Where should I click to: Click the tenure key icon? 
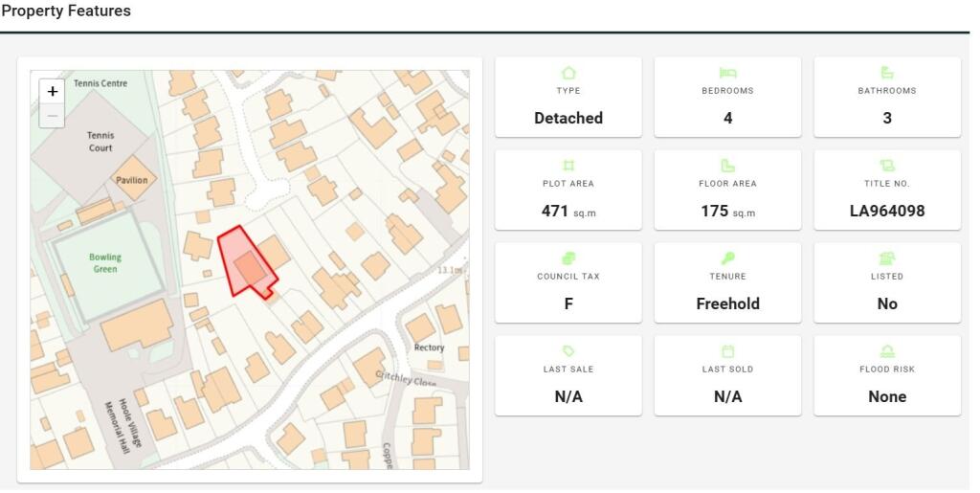click(727, 258)
